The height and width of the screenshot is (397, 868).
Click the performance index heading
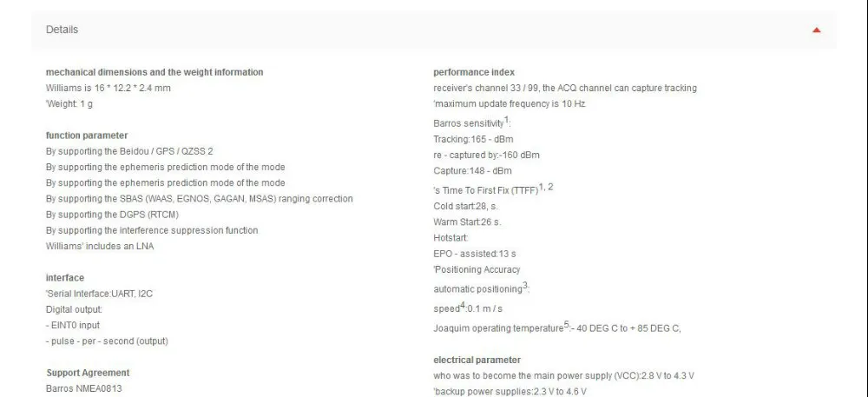[x=474, y=72]
